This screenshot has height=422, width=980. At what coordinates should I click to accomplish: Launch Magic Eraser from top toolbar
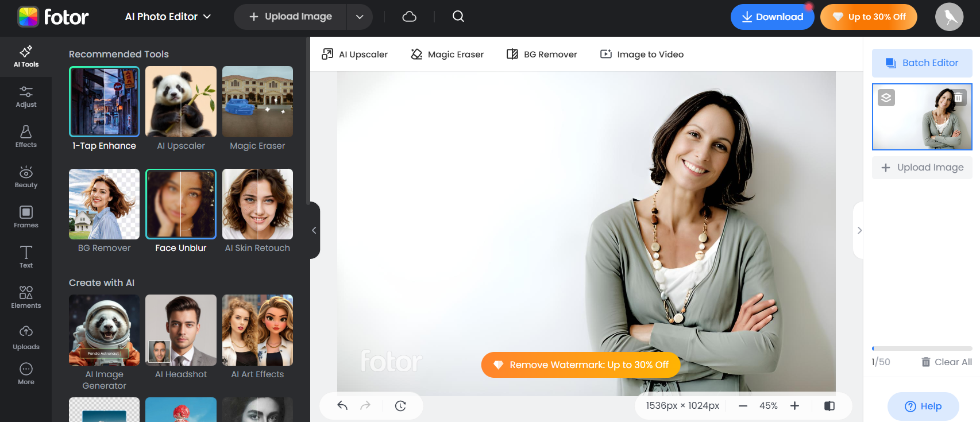(447, 55)
